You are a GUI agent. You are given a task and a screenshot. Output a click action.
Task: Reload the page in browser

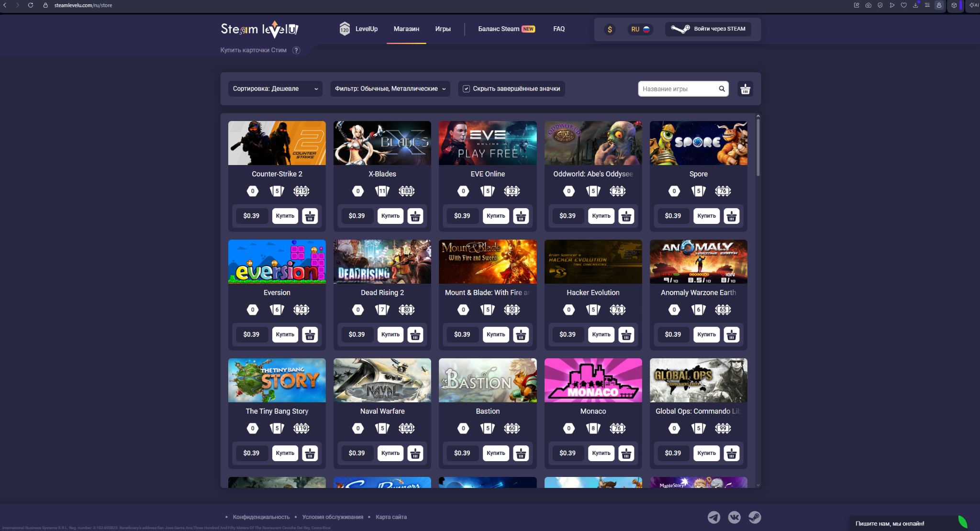click(31, 5)
